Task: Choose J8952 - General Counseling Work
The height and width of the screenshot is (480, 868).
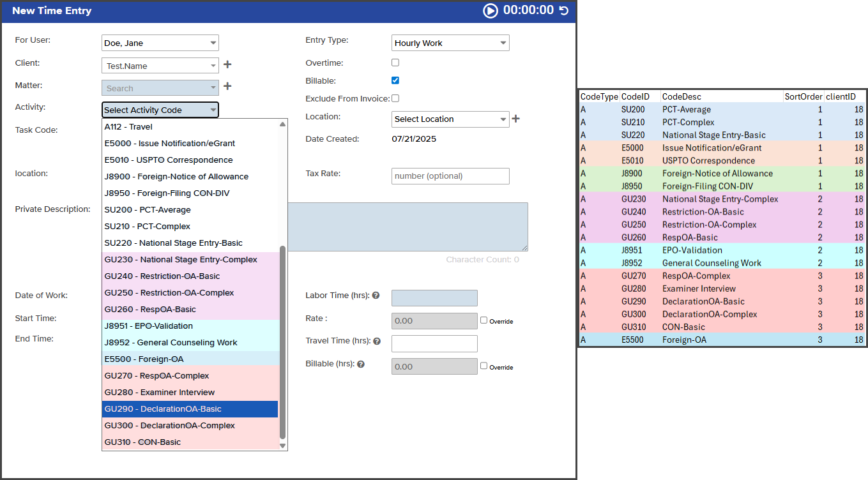Action: pyautogui.click(x=190, y=343)
